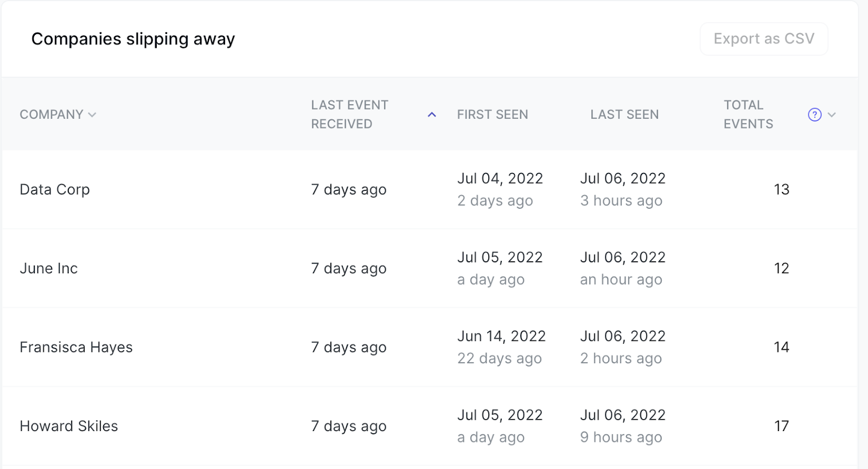Screen dimensions: 868x469
Task: Open the Data Corp company row
Action: tap(55, 190)
